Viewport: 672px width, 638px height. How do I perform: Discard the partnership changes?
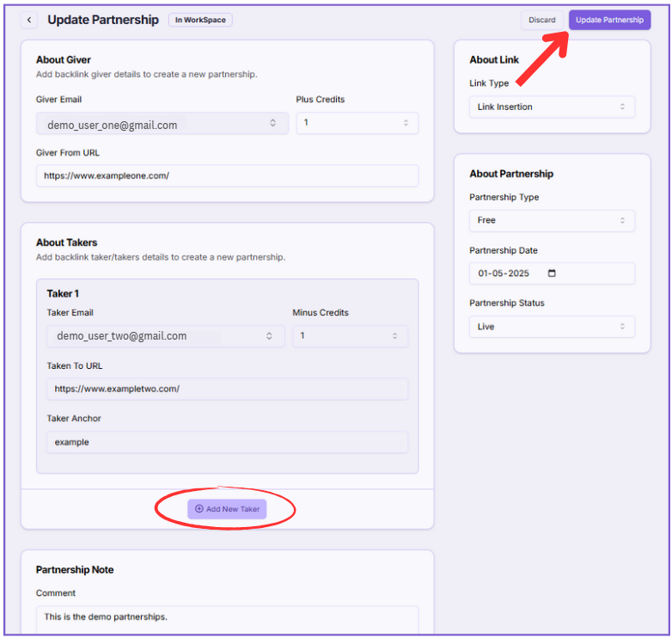pyautogui.click(x=541, y=20)
